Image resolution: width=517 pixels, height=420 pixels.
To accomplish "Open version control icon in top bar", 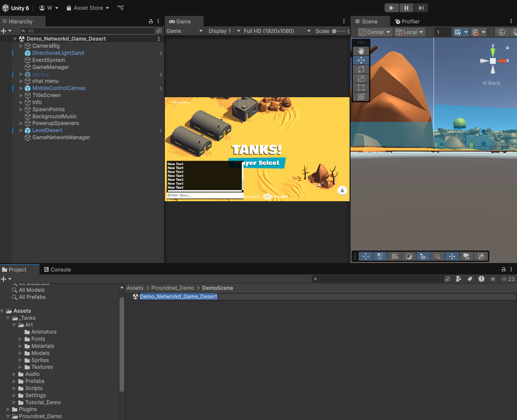I will (x=121, y=8).
